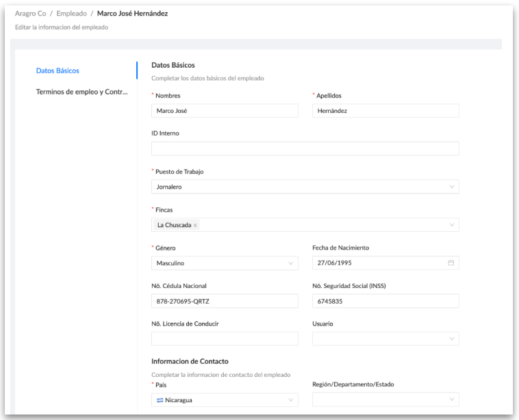Screen dimensions: 519x420
Task: Click the La Chuscada tag label
Action: click(174, 225)
